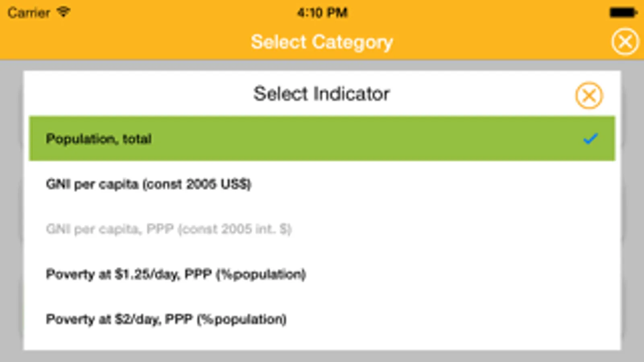
Task: Tap gray strip below the indicator dialog
Action: tap(322, 356)
